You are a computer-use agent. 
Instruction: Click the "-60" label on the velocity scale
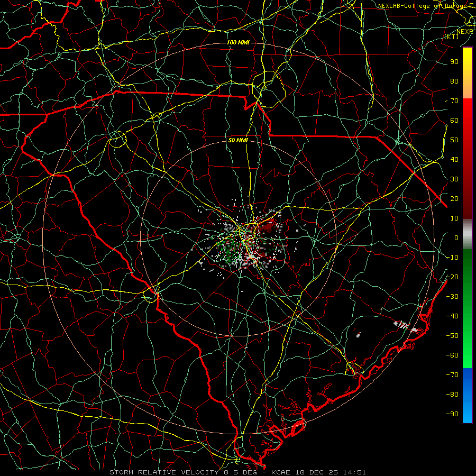click(x=452, y=355)
